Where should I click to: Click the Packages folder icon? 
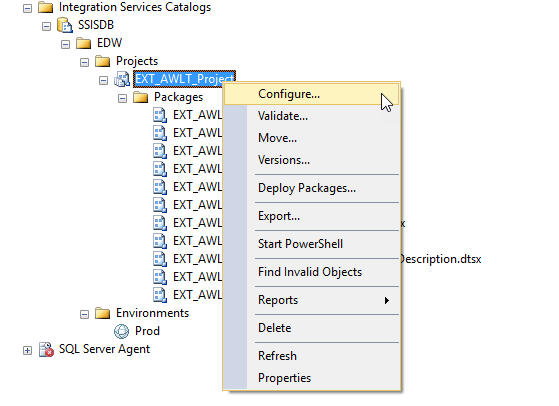140,97
